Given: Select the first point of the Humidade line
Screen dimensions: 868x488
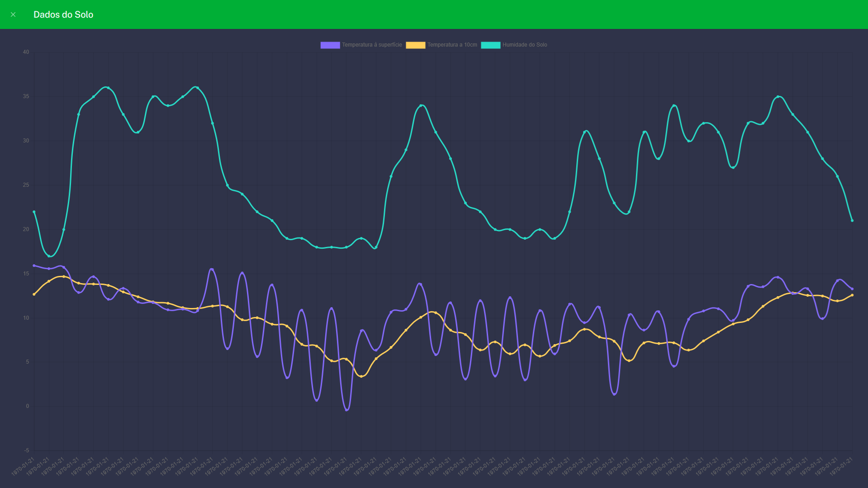Looking at the screenshot, I should point(34,212).
